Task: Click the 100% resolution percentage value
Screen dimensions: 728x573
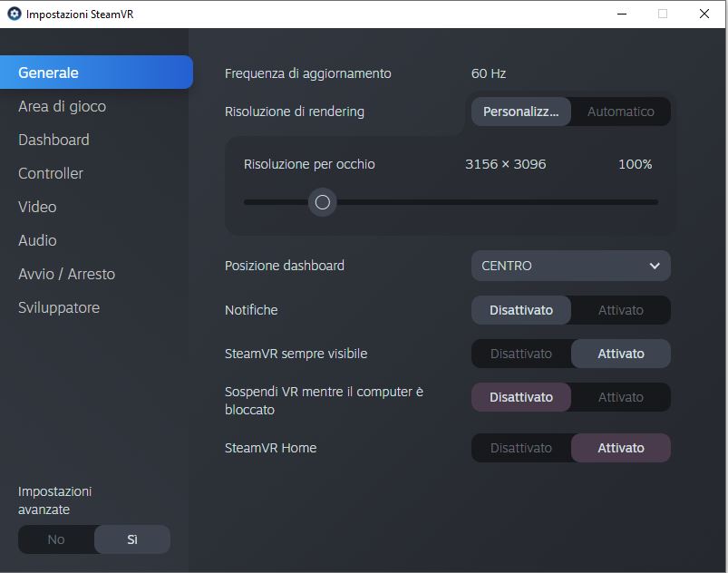Action: tap(636, 164)
